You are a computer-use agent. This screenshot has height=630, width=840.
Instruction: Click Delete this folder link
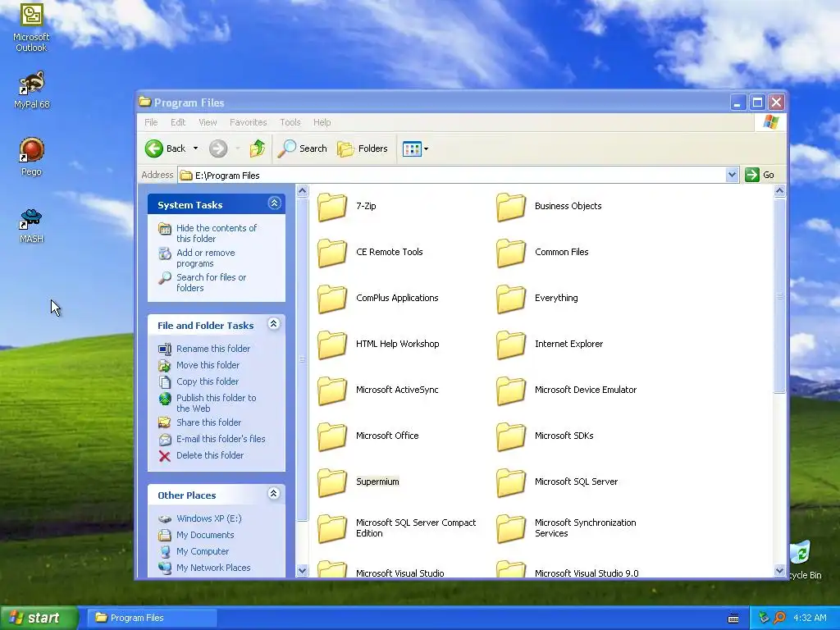(x=210, y=455)
